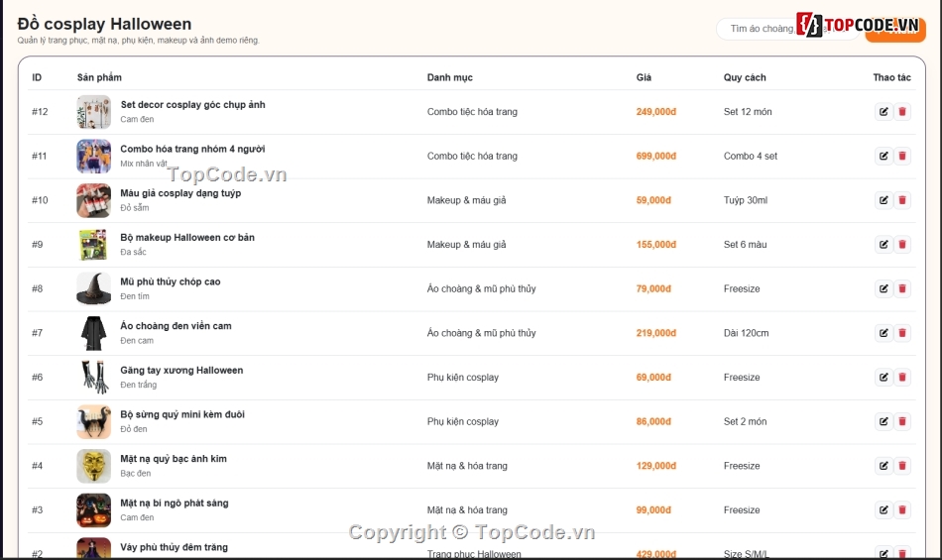Click the Giá column header
The height and width of the screenshot is (560, 942).
coord(644,77)
